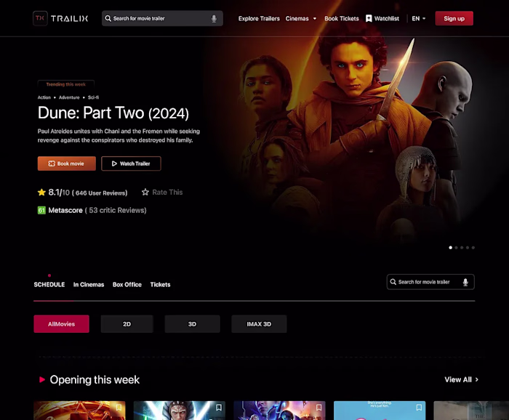Select the SCHEDULE tab
Screen dimensions: 509x420
49,284
